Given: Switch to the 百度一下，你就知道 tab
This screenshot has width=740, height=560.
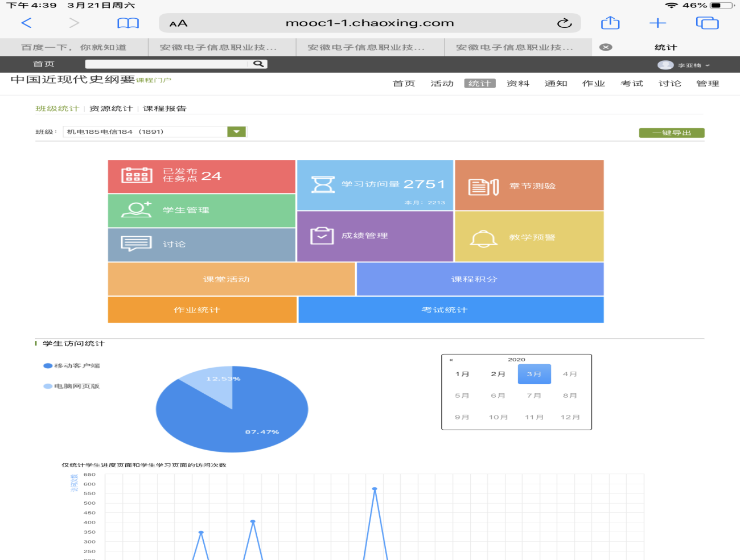Looking at the screenshot, I should point(74,47).
